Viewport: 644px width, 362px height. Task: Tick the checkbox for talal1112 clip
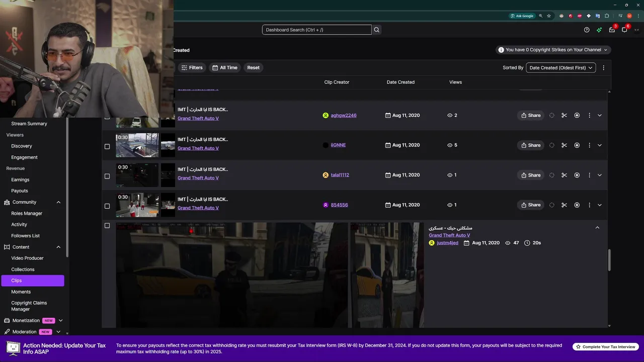107,176
